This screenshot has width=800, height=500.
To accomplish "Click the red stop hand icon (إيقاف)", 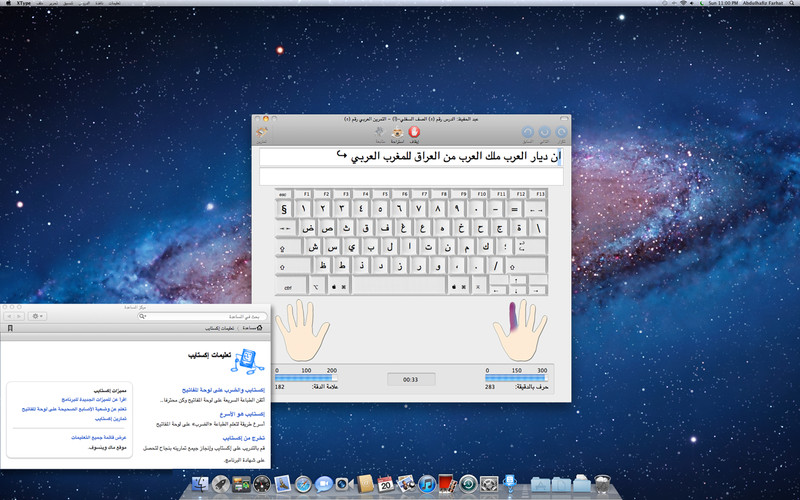I will click(414, 133).
